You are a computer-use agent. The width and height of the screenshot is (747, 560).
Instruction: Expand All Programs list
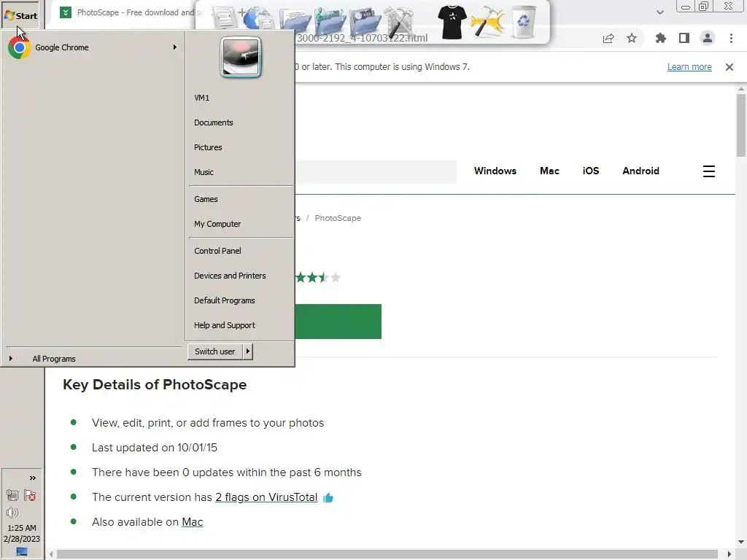click(x=54, y=359)
